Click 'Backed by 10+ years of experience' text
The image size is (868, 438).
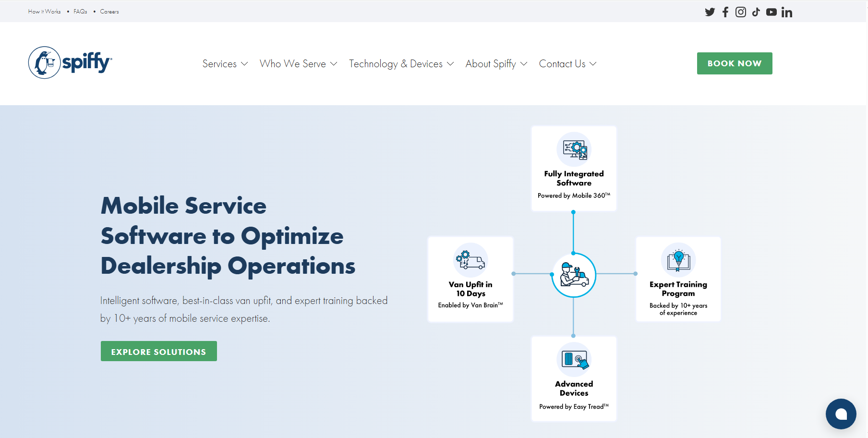678,309
